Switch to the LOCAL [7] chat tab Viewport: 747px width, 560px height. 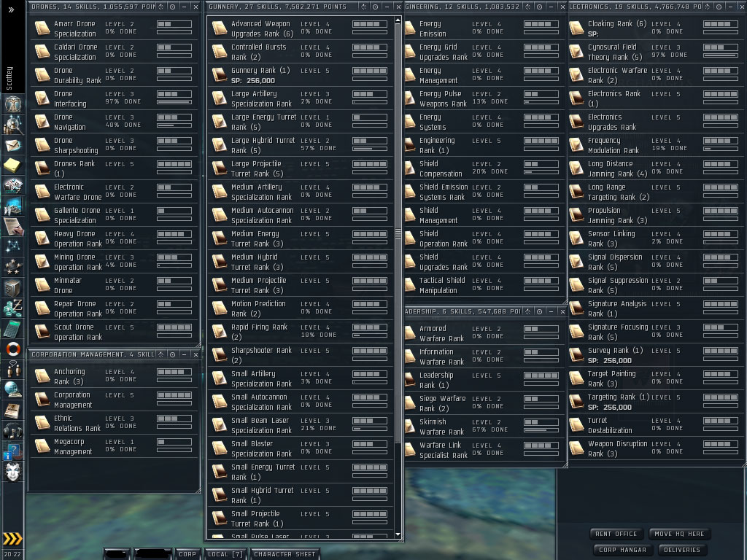[x=225, y=554]
